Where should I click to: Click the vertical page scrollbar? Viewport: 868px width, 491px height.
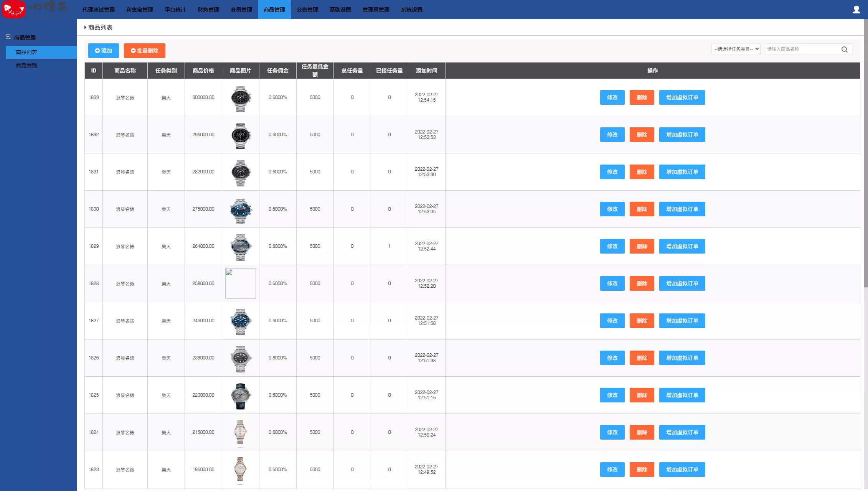(x=866, y=153)
